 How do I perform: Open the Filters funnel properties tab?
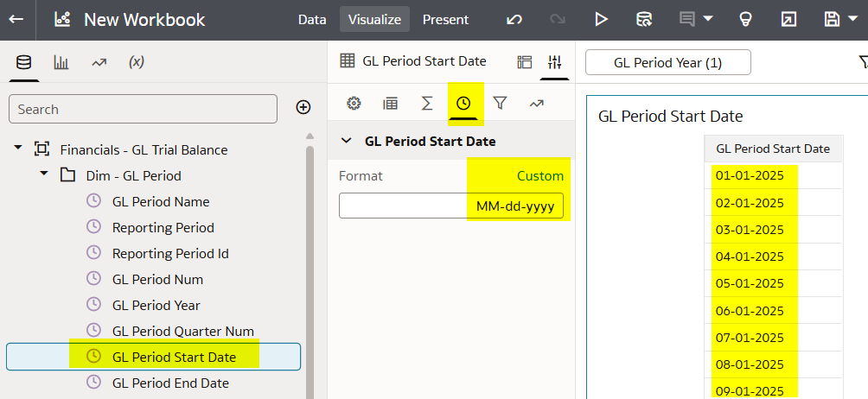500,103
